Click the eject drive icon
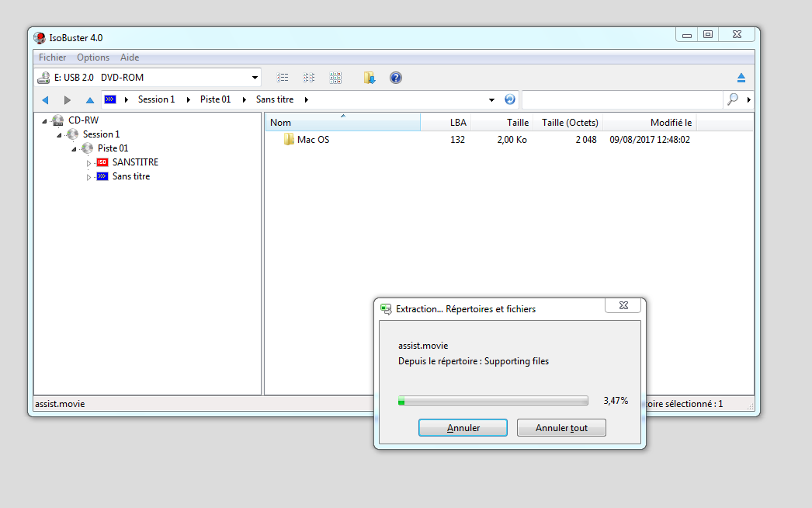This screenshot has width=812, height=508. [x=741, y=78]
